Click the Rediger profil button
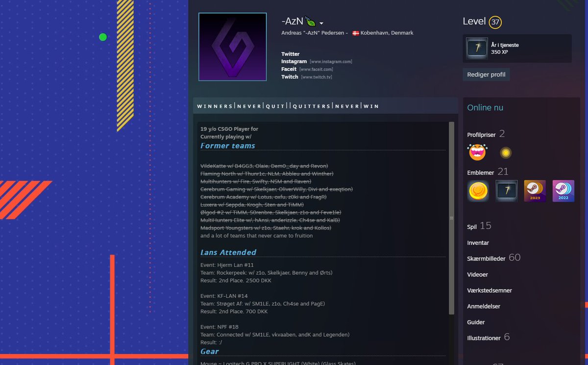 pos(486,75)
